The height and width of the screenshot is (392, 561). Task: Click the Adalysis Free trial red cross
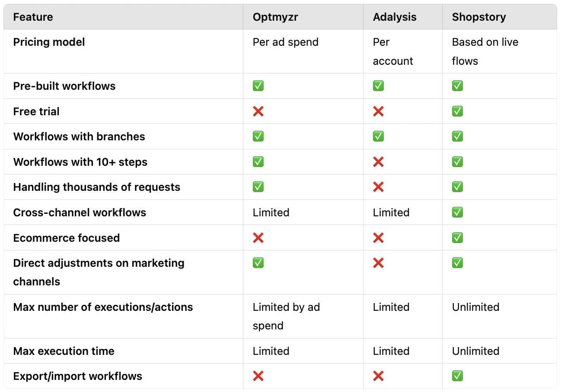pyautogui.click(x=378, y=111)
